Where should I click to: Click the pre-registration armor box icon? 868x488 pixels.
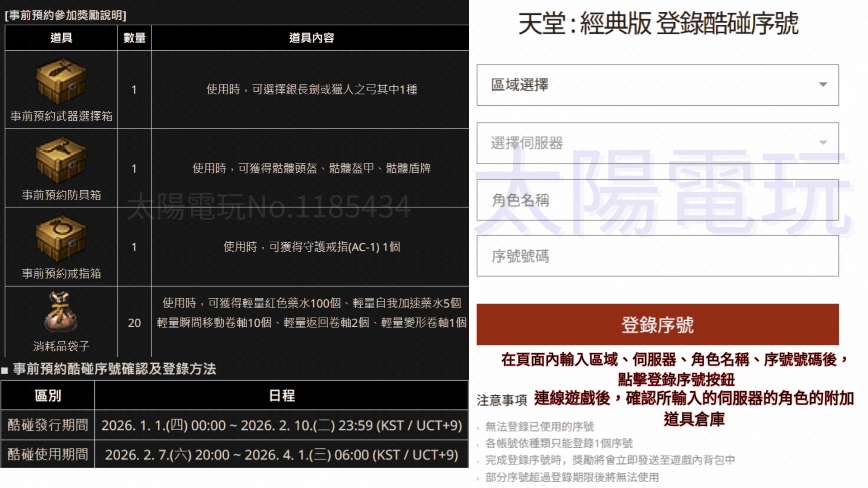click(x=61, y=160)
